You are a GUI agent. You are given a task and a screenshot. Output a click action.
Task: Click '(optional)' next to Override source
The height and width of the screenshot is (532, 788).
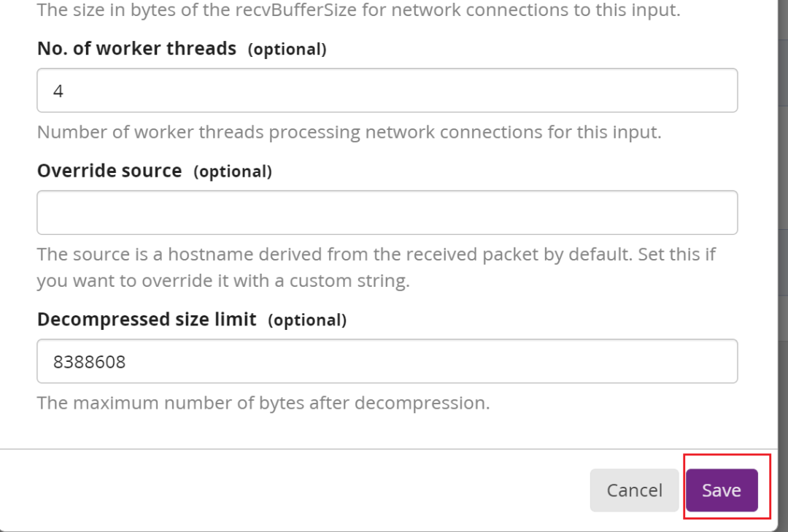pyautogui.click(x=233, y=171)
